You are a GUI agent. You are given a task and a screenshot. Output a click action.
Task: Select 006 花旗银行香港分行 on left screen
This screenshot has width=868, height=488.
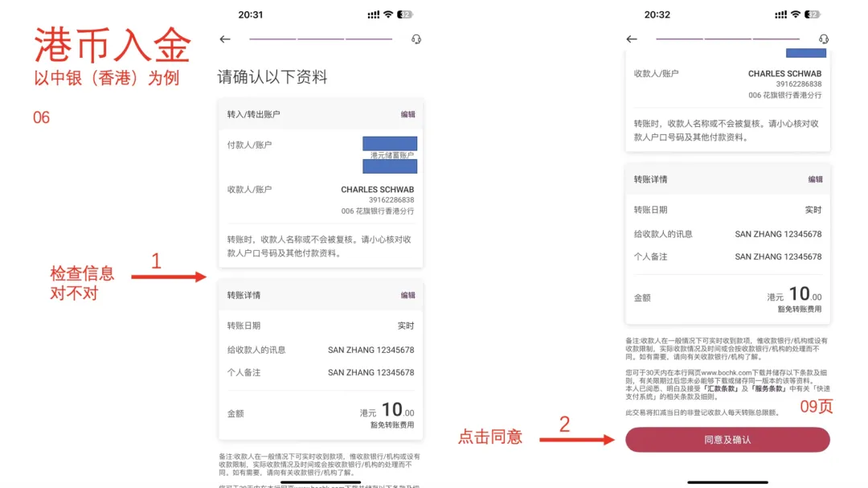[x=378, y=211]
